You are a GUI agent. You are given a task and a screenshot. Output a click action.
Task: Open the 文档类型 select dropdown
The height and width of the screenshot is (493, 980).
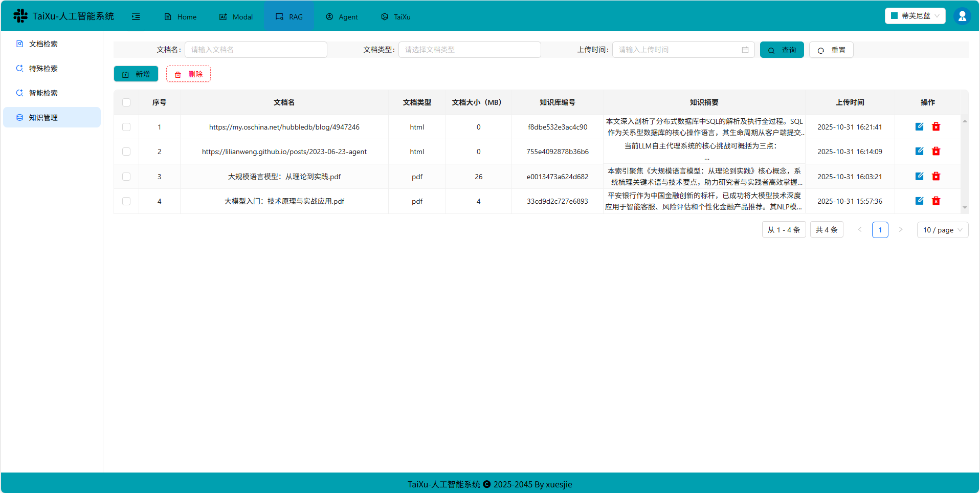coord(470,50)
